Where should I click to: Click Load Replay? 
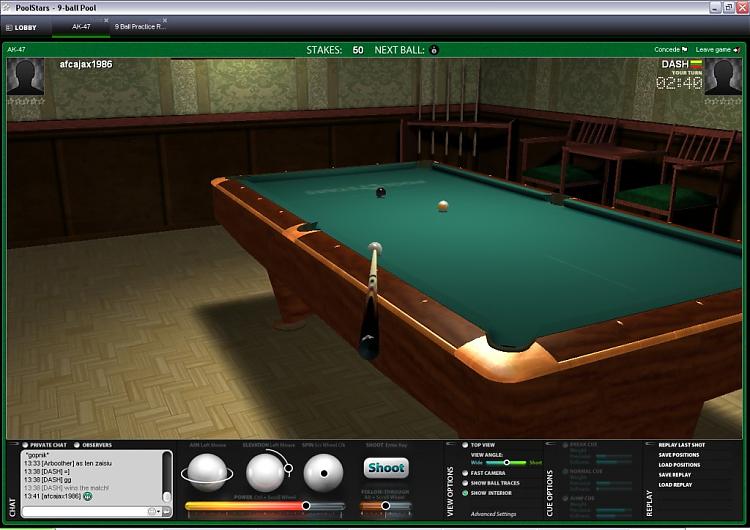tap(675, 485)
